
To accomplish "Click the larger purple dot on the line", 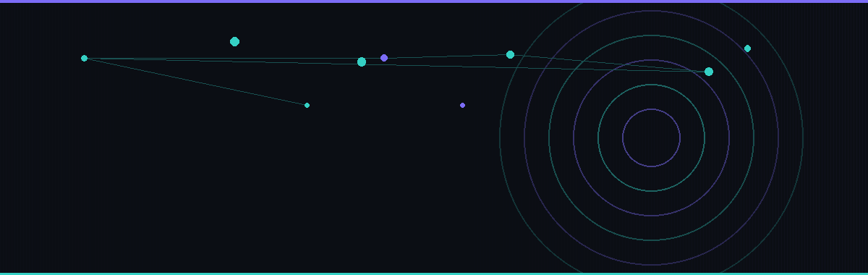I will pyautogui.click(x=384, y=58).
